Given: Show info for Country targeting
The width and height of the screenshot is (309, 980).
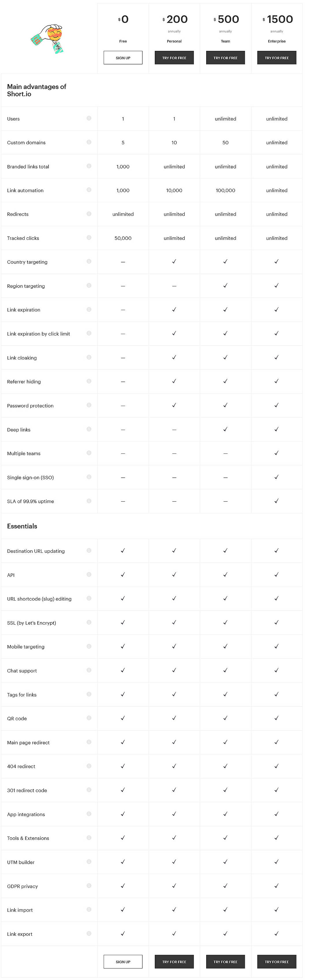Looking at the screenshot, I should (x=89, y=261).
